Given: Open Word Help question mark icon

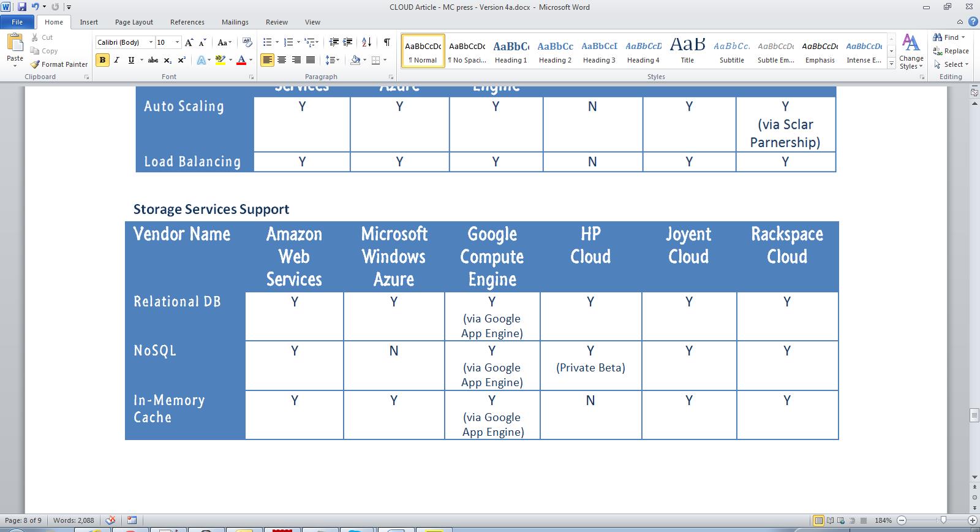Looking at the screenshot, I should coord(973,21).
